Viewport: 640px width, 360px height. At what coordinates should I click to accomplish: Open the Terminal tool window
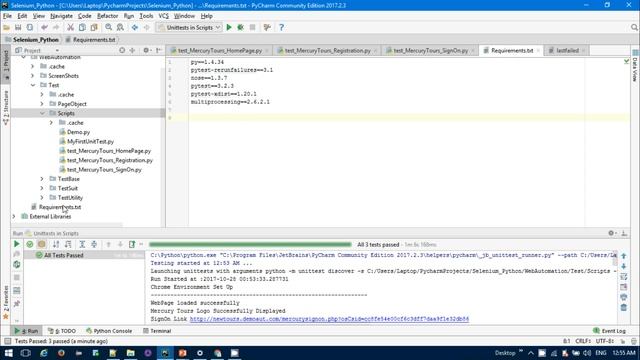point(157,331)
